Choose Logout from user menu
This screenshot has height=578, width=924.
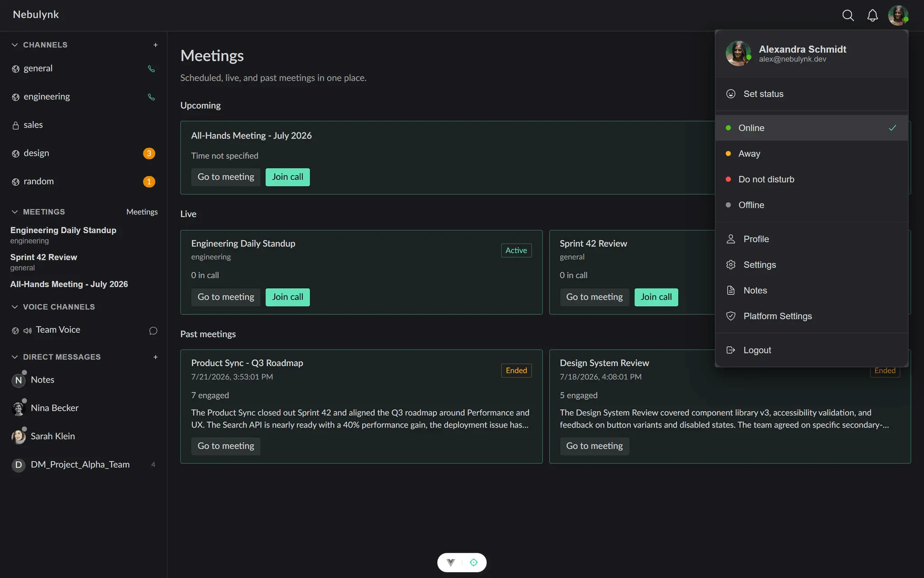pyautogui.click(x=811, y=350)
